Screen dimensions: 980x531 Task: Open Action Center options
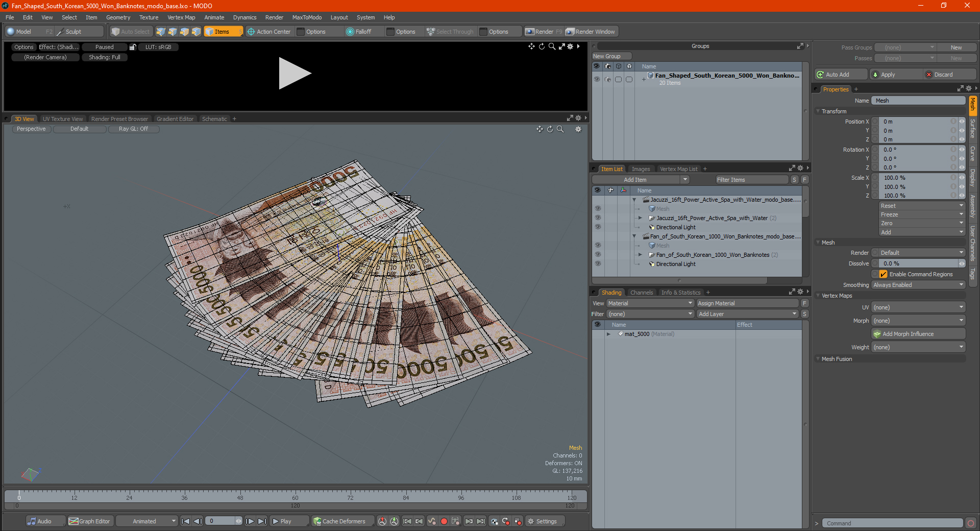tap(269, 32)
